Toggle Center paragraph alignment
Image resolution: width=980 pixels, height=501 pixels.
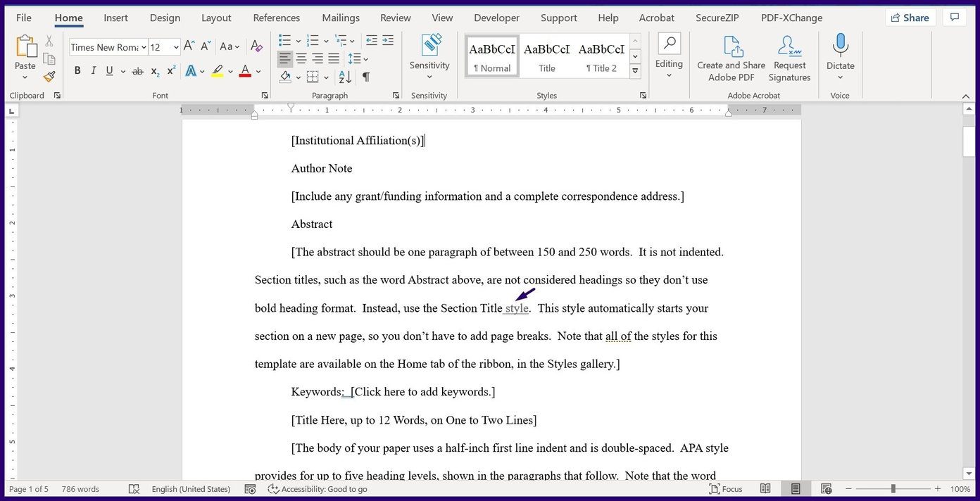[301, 58]
